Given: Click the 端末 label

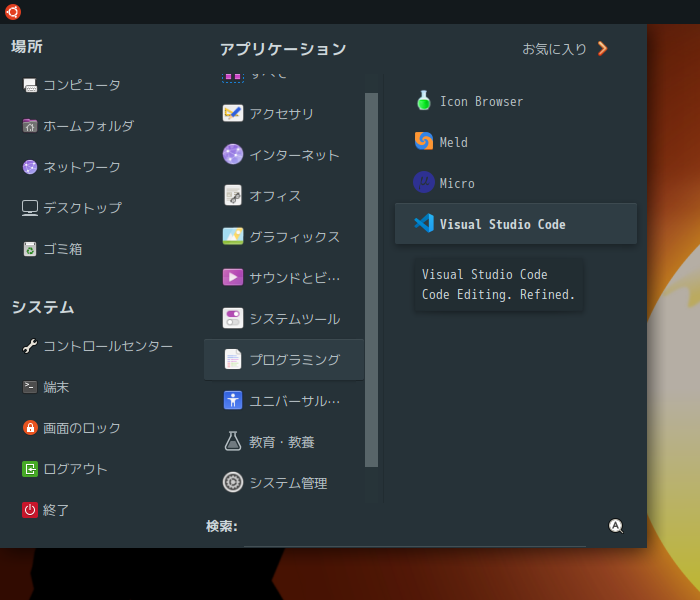Looking at the screenshot, I should click(56, 387).
